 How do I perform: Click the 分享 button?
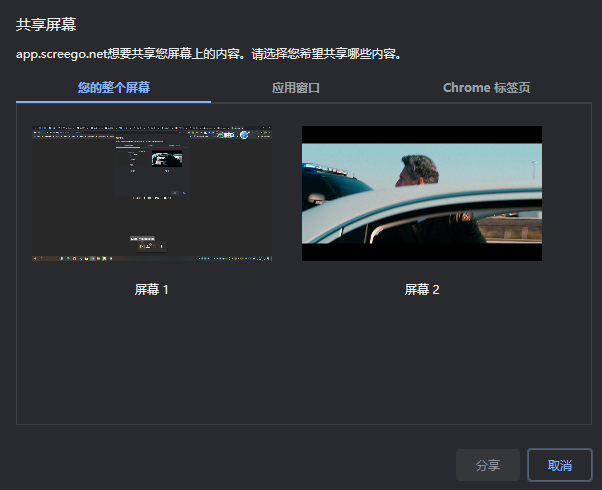488,465
